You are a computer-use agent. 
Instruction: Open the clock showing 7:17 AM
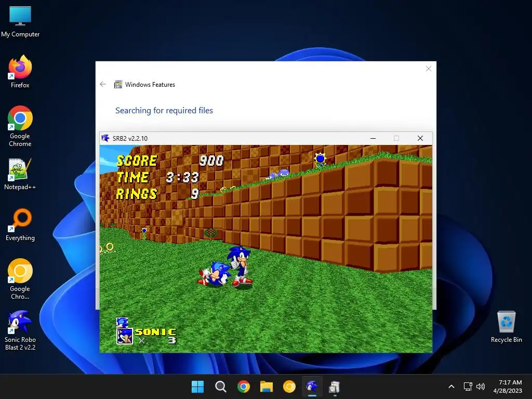[x=508, y=387]
